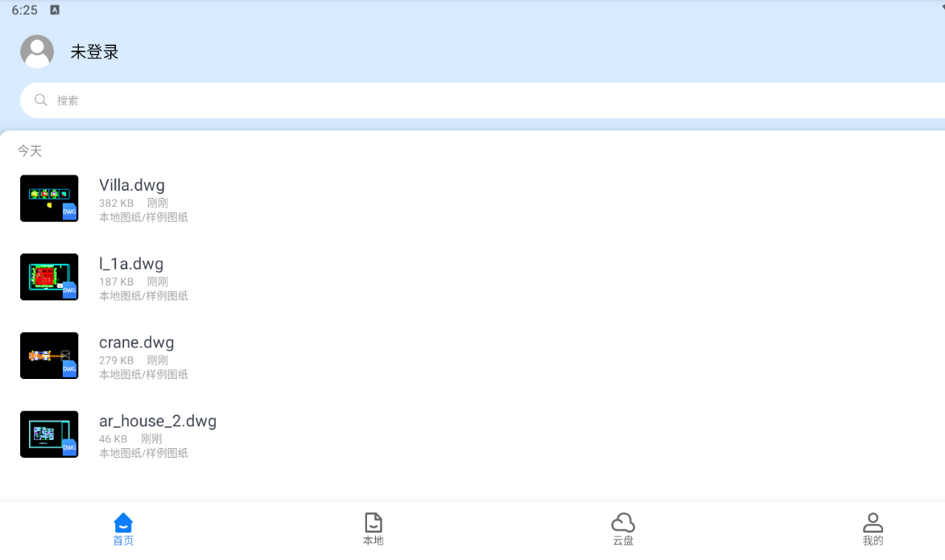This screenshot has width=945, height=560.
Task: Click the keyboard indicator in status bar
Action: pyautogui.click(x=55, y=10)
